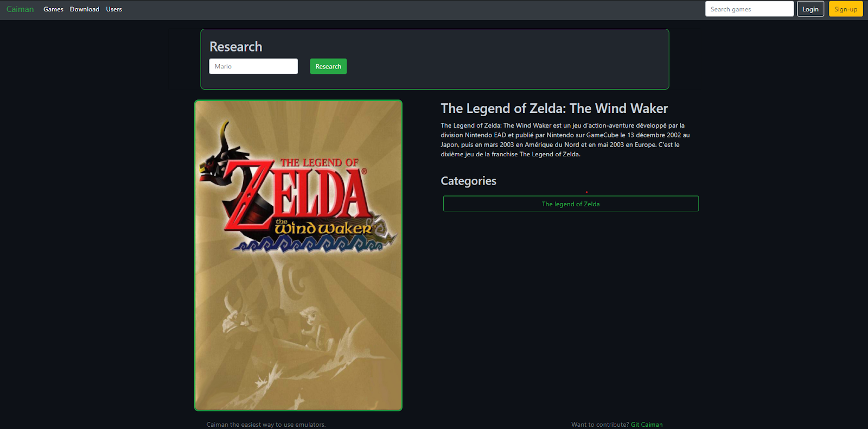Screen dimensions: 868x429
Task: Focus the Mario research text box
Action: coord(253,66)
